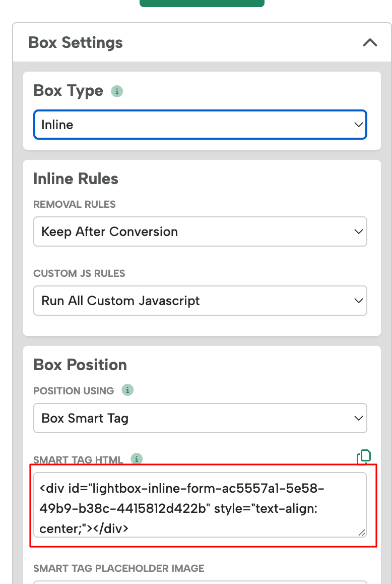This screenshot has height=584, width=392.
Task: Click inside the Smart Tag HTML text area
Action: coord(200,505)
